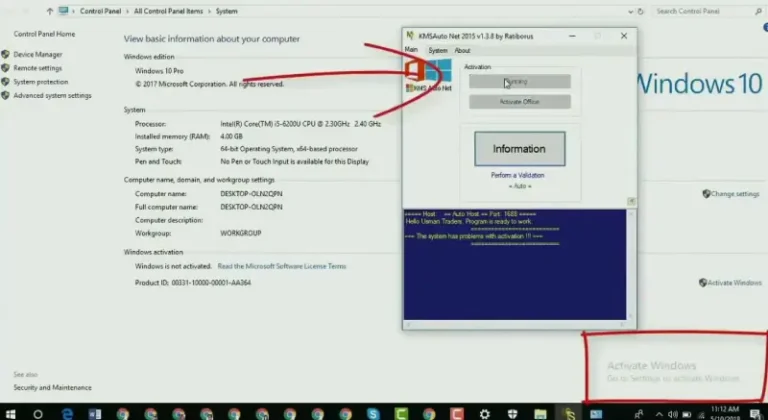Click the Perform a Validation link
This screenshot has width=768, height=420.
click(517, 175)
